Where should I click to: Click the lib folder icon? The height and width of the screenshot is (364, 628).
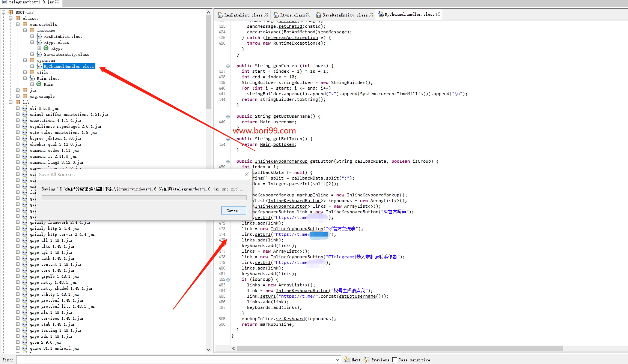coord(18,102)
